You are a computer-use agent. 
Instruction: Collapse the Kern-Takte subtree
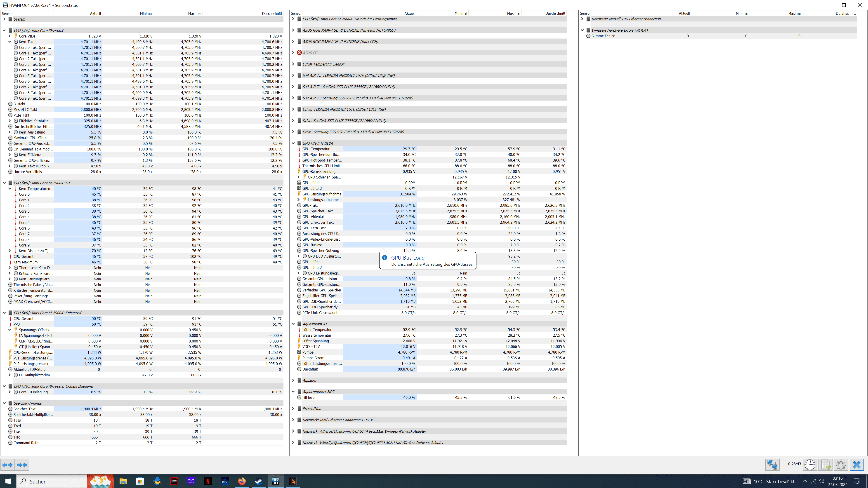(x=10, y=42)
